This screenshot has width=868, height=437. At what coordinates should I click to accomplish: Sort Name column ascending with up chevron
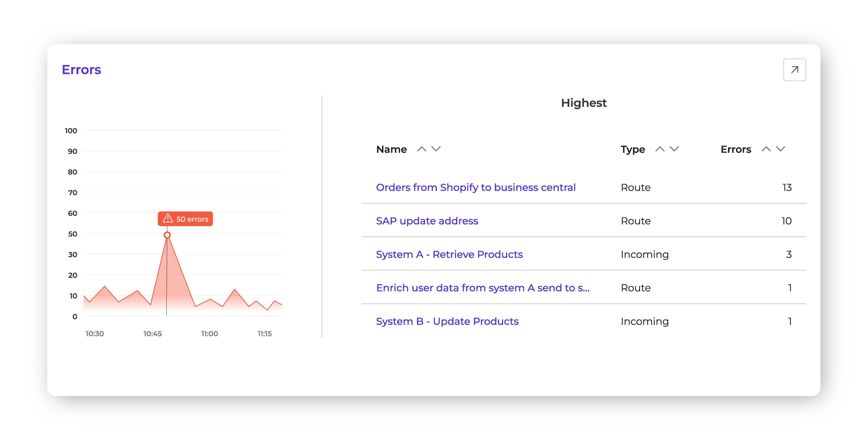click(421, 149)
